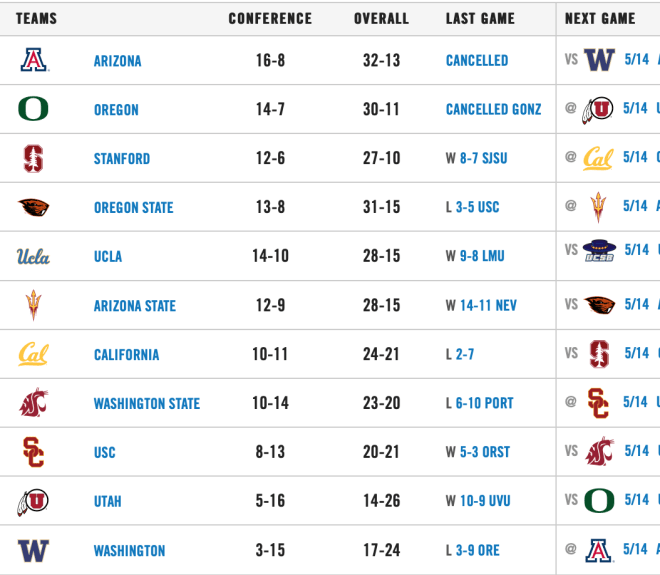This screenshot has width=660, height=575.
Task: Open the Oregon State team page
Action: click(x=133, y=208)
